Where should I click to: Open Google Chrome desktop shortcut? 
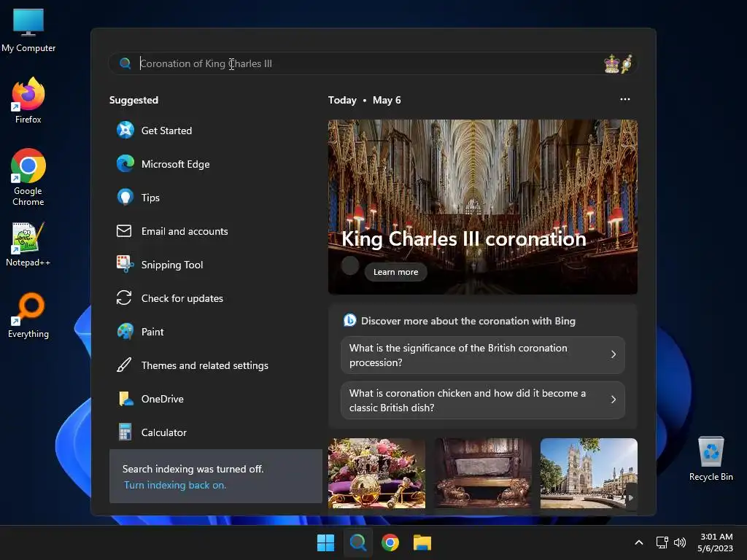click(28, 177)
